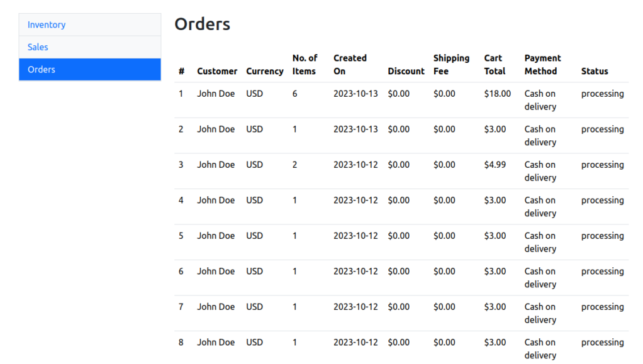Click the Payment Method column header
The height and width of the screenshot is (364, 643).
click(542, 65)
